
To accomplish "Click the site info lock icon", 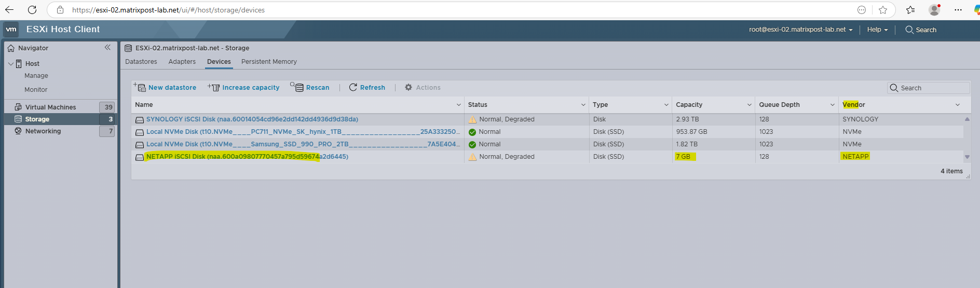I will pos(60,10).
